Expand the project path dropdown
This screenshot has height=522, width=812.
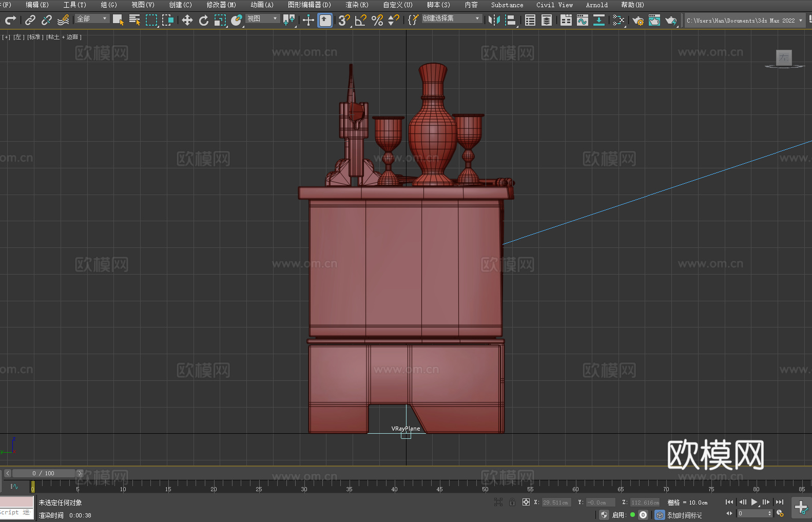(801, 21)
